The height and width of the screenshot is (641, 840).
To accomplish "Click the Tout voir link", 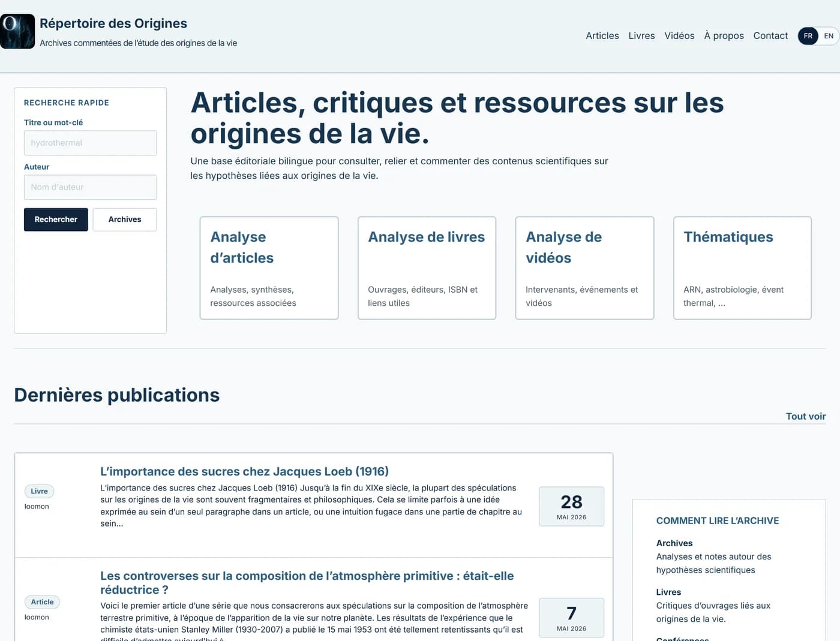I will click(x=806, y=416).
